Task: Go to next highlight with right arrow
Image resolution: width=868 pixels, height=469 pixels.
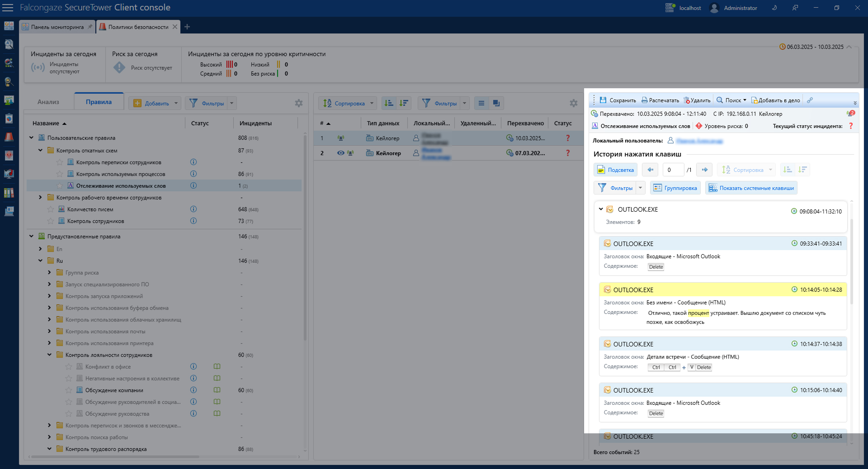Action: pos(704,170)
